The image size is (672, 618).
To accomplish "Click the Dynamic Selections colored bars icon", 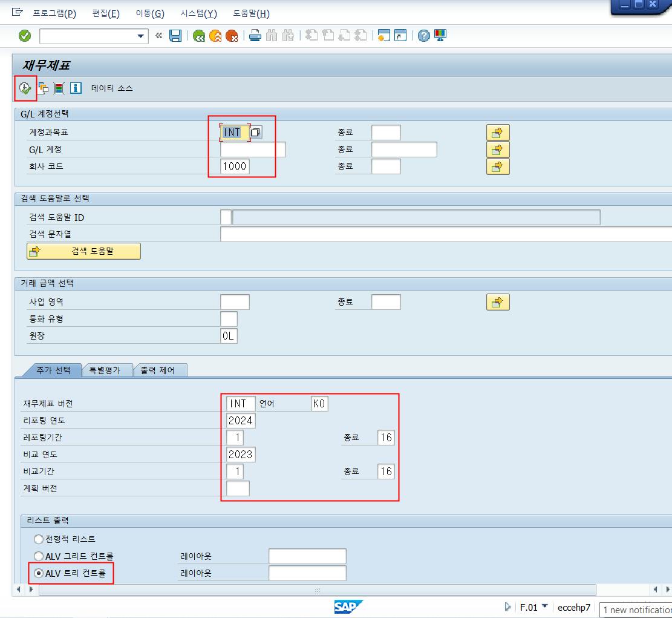I will click(x=59, y=88).
